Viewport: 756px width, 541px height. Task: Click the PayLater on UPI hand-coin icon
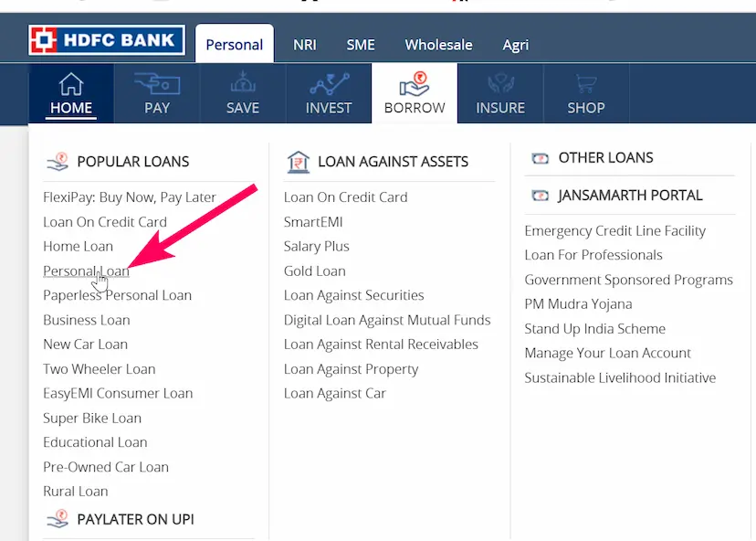tap(58, 519)
